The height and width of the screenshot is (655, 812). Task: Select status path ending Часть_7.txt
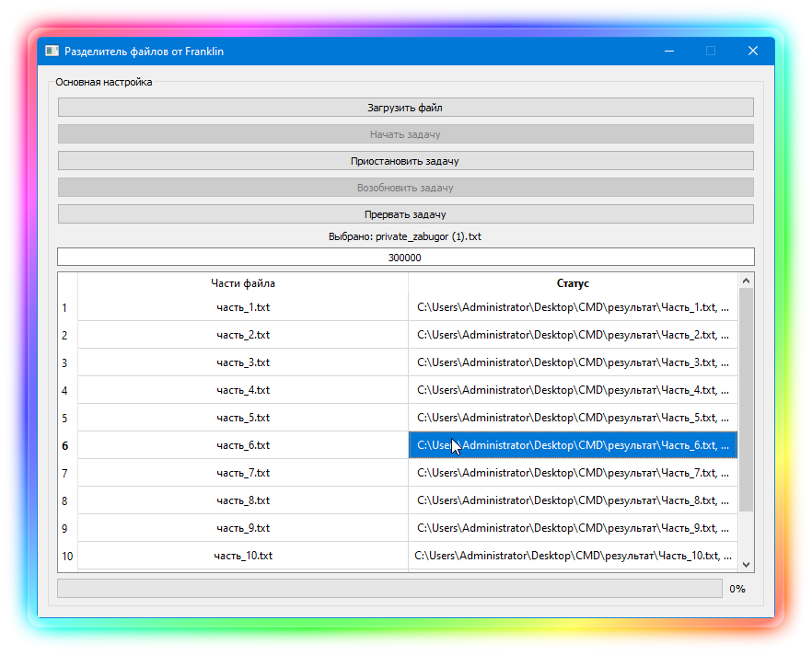coord(573,473)
